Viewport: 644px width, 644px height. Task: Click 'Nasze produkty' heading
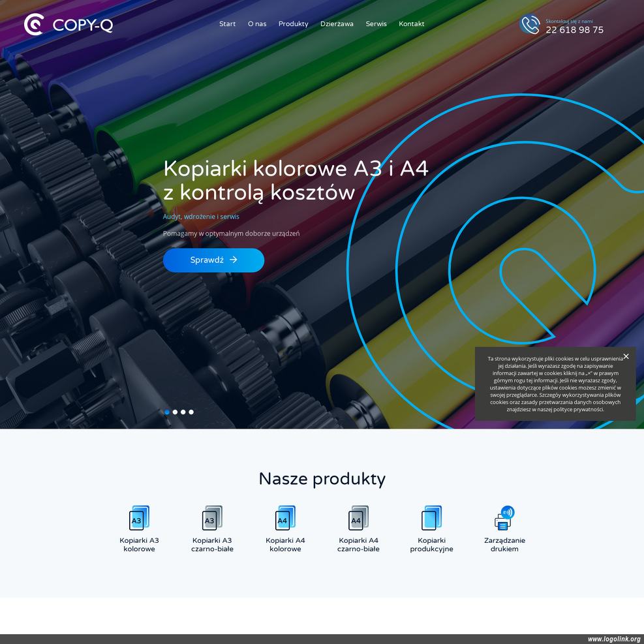coord(322,479)
